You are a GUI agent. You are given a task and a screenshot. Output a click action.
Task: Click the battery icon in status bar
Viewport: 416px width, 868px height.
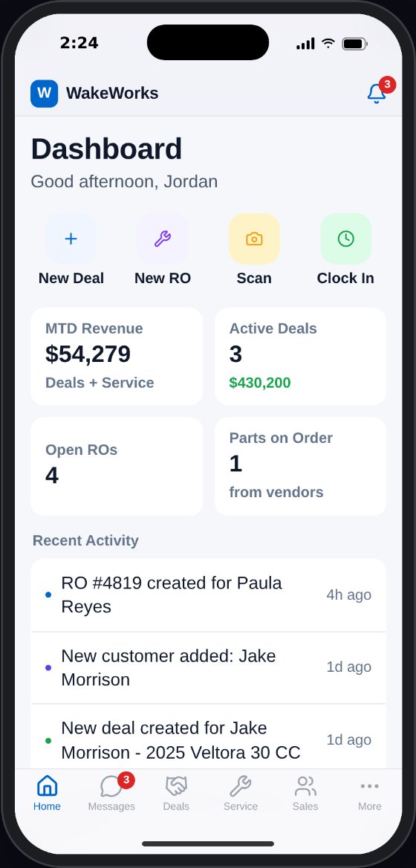point(354,44)
